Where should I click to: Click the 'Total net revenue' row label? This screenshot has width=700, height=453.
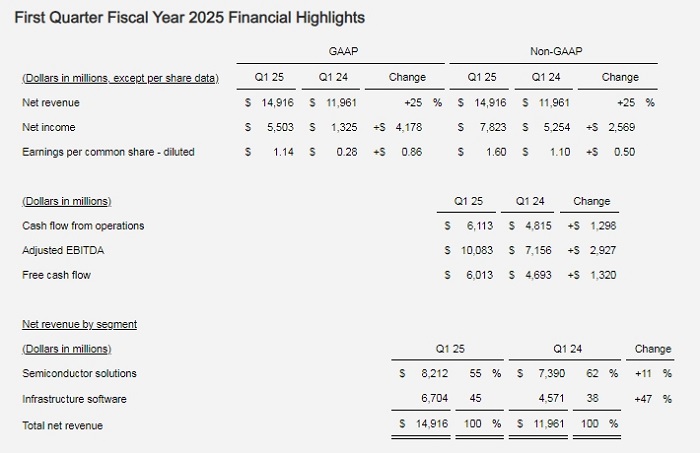(x=62, y=425)
